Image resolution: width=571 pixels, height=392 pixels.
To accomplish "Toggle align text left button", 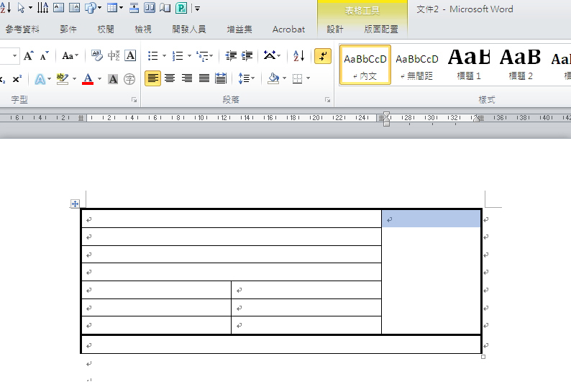I will 152,78.
